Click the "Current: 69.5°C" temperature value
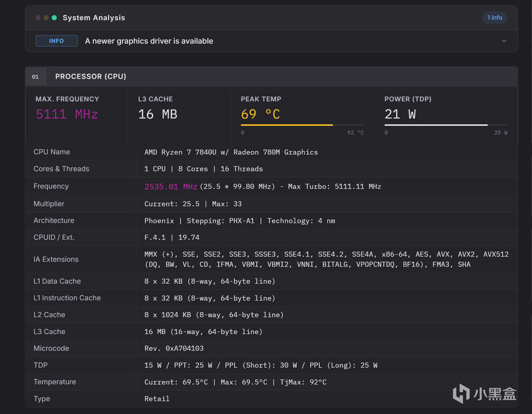This screenshot has height=414, width=532. [235, 382]
